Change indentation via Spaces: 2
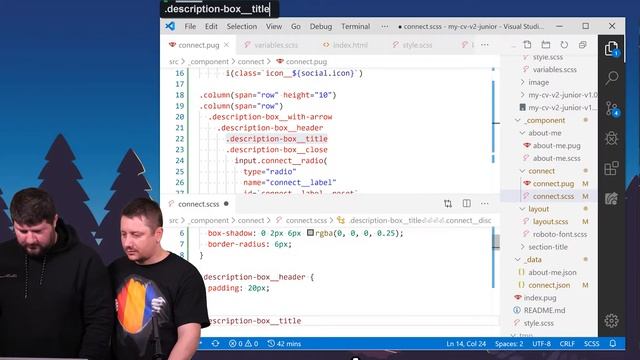 pyautogui.click(x=509, y=344)
